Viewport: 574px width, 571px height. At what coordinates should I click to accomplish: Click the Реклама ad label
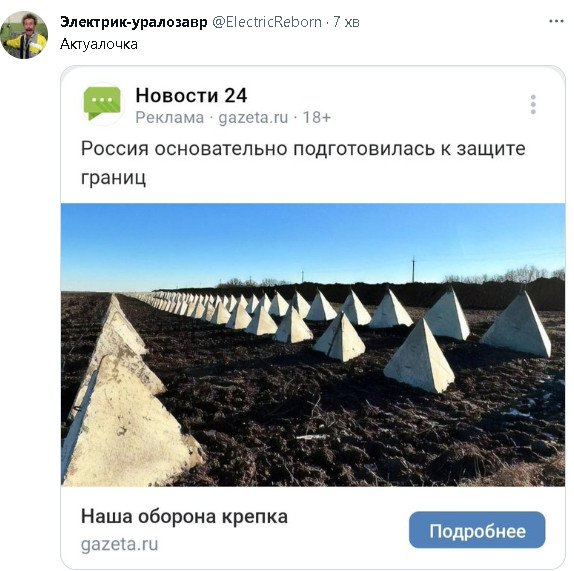coord(169,118)
